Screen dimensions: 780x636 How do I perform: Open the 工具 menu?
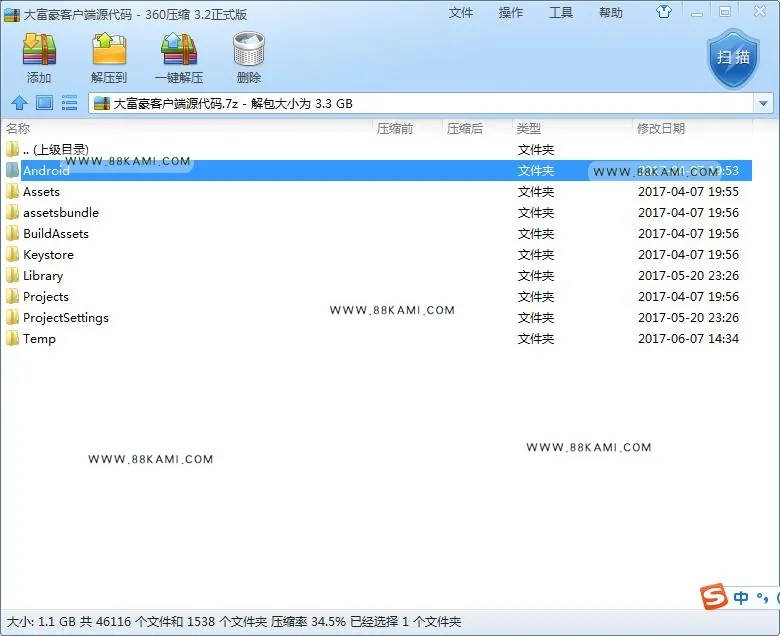[561, 13]
